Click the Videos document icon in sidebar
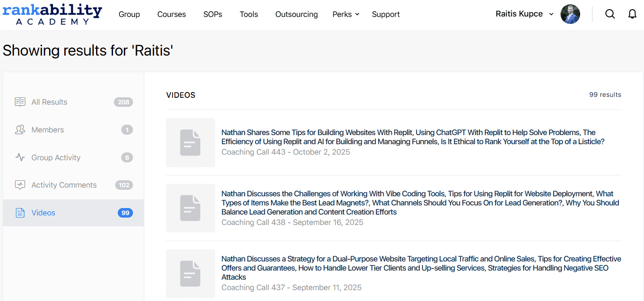Image resolution: width=644 pixels, height=301 pixels. click(20, 213)
